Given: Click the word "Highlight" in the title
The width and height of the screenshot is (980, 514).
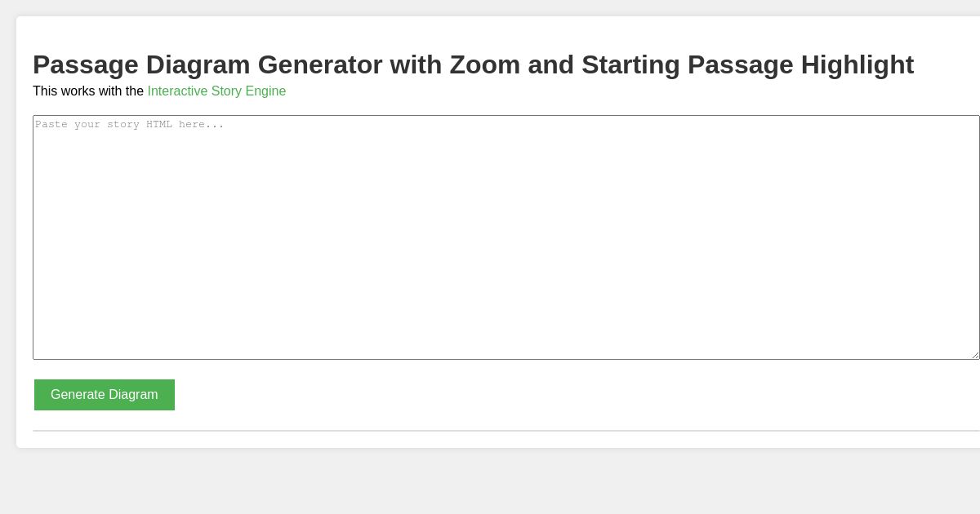Looking at the screenshot, I should (857, 65).
